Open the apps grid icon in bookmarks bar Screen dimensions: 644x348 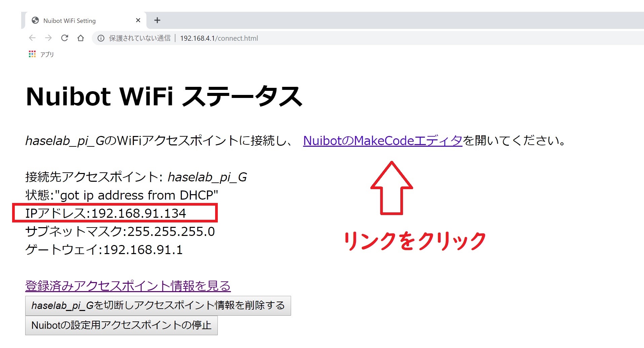point(32,54)
